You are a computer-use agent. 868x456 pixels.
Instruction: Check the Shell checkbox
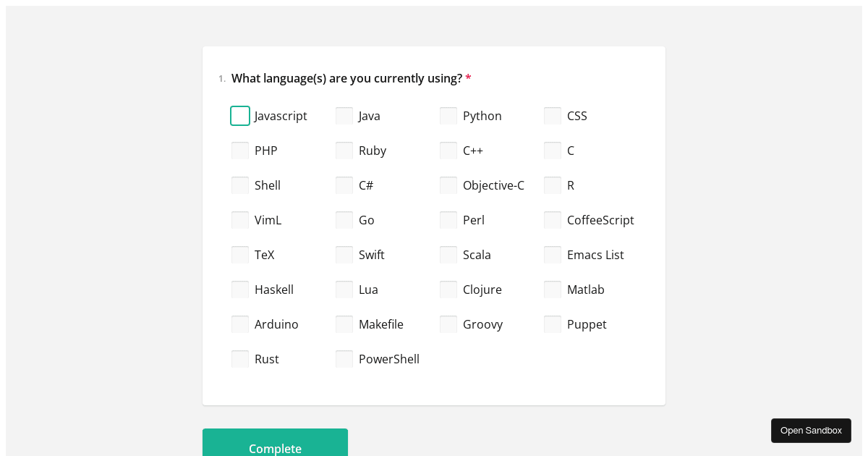tap(240, 185)
